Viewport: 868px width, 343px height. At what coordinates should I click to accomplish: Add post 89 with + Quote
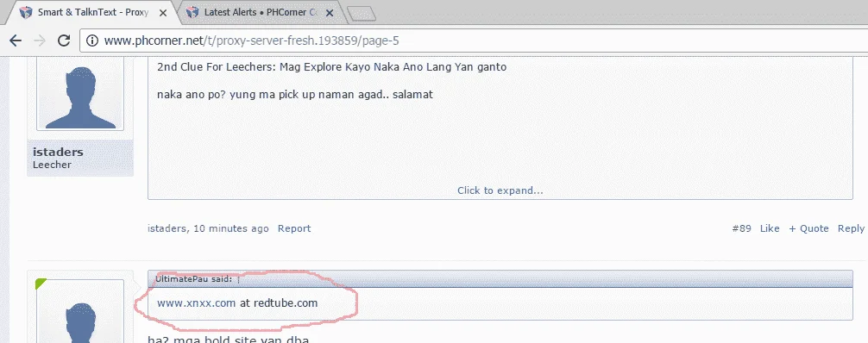[x=808, y=228]
